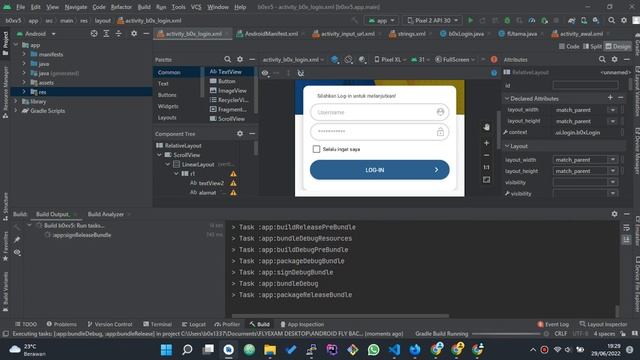Open the Refactor menu
640x360 pixels.
pyautogui.click(x=121, y=7)
